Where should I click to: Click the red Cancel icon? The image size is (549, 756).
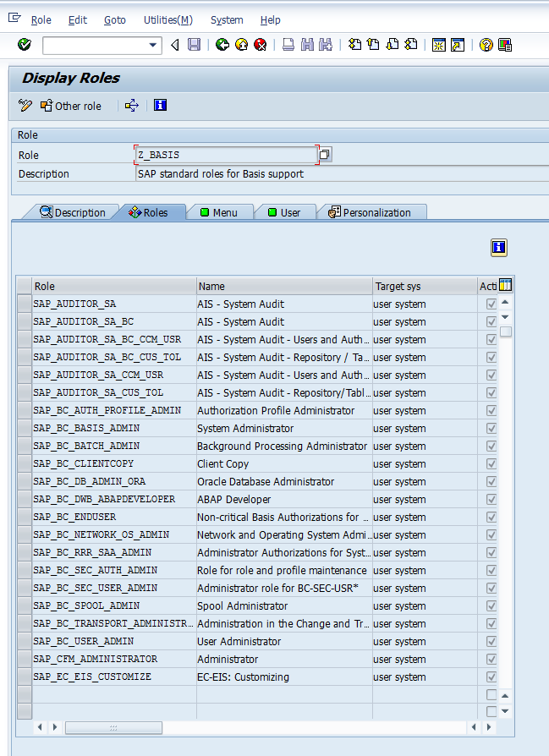point(261,45)
